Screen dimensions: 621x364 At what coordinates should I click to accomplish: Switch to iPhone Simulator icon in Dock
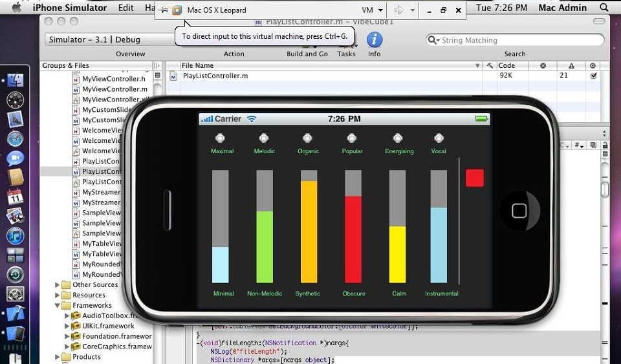pyautogui.click(x=15, y=333)
